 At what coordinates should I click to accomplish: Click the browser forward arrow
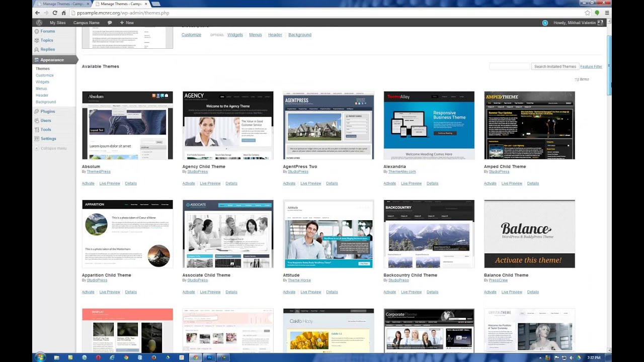tap(46, 13)
